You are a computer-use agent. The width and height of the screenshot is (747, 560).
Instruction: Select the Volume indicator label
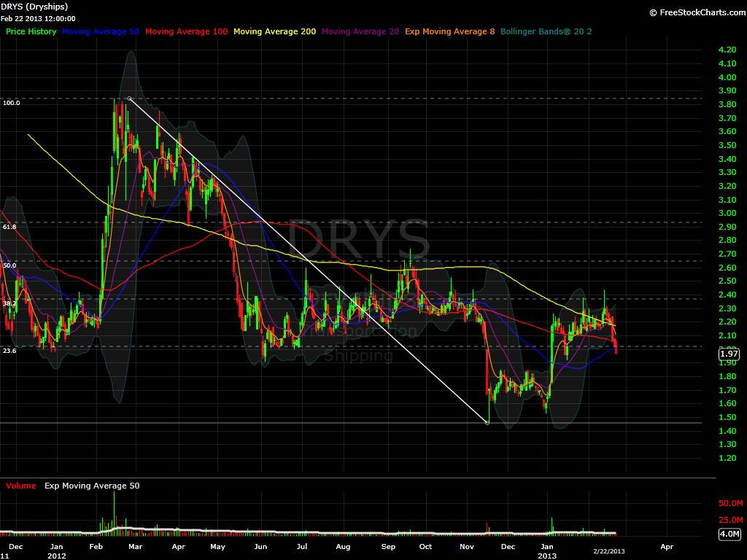(20, 485)
